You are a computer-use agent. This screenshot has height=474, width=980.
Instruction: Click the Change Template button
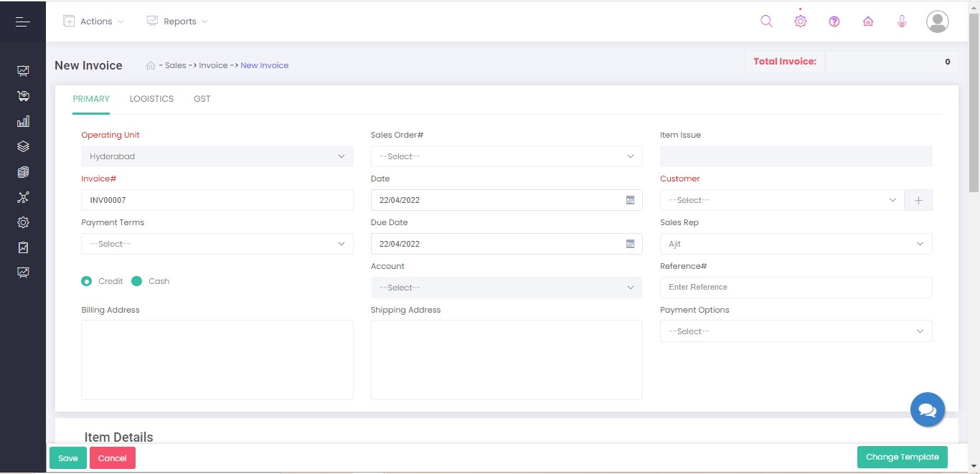(902, 457)
